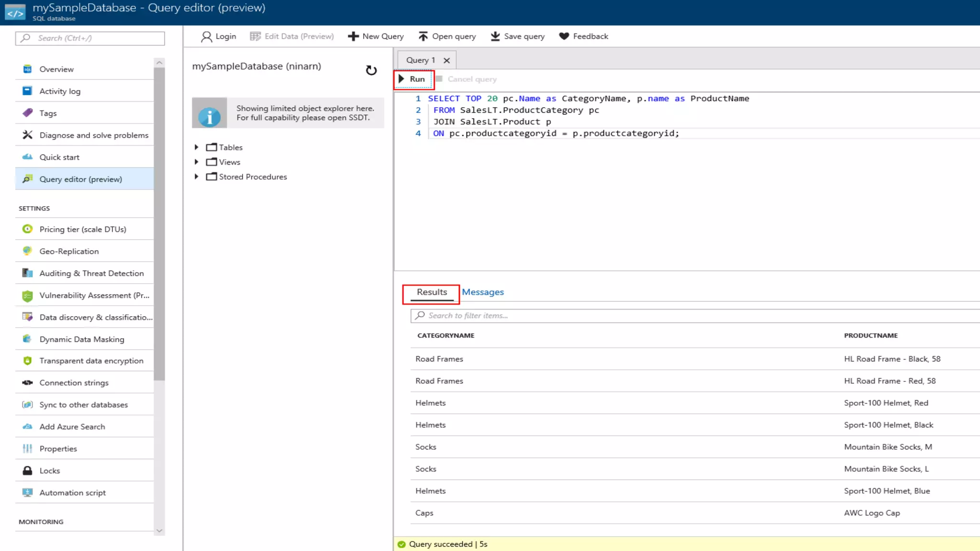Expand the Tables folder arrow
The width and height of the screenshot is (980, 551).
click(196, 147)
